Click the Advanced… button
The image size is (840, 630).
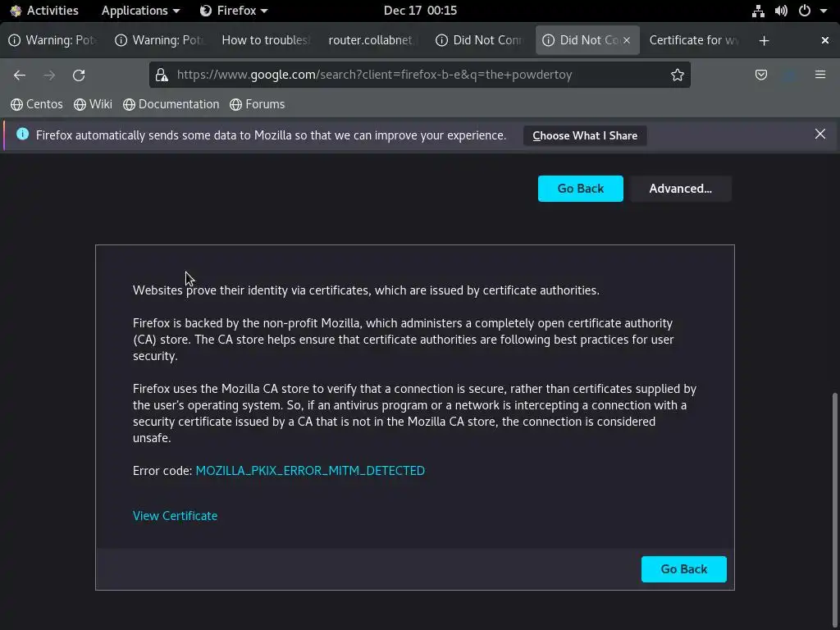(680, 189)
